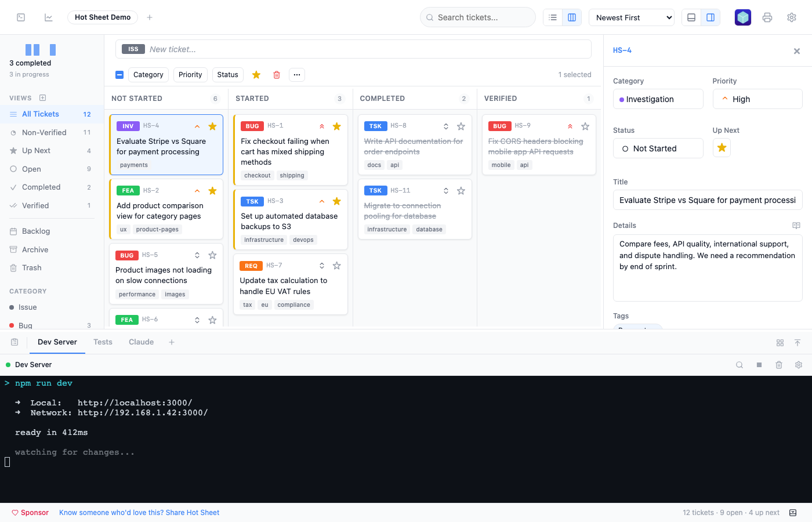Open drawer grid layout icon

click(780, 343)
